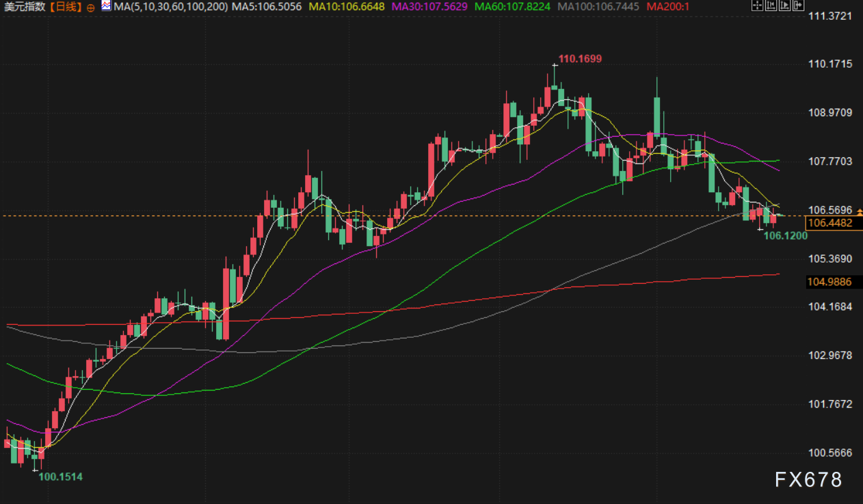Click the 110.1715 axis value

pyautogui.click(x=830, y=64)
